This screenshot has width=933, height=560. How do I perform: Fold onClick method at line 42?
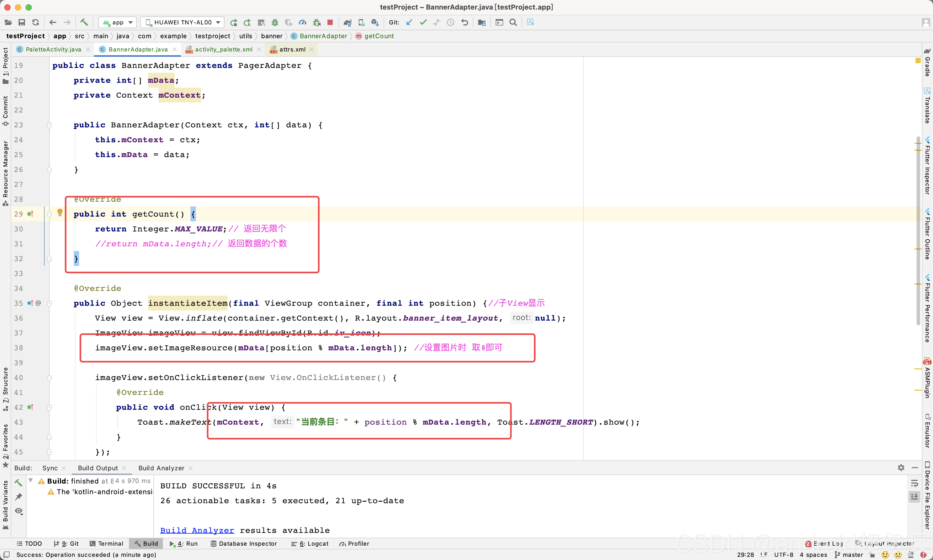click(x=49, y=407)
